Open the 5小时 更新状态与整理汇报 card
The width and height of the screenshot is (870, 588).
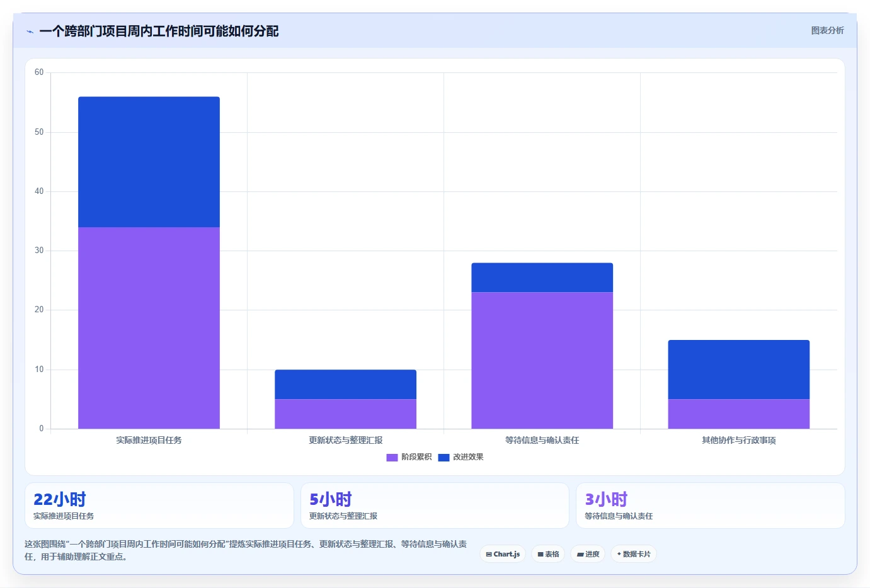click(x=435, y=506)
